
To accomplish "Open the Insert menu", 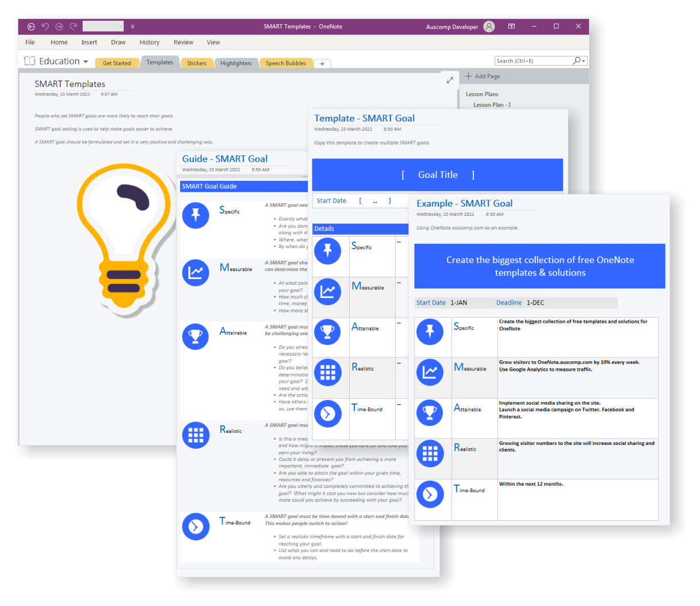I will [x=89, y=43].
